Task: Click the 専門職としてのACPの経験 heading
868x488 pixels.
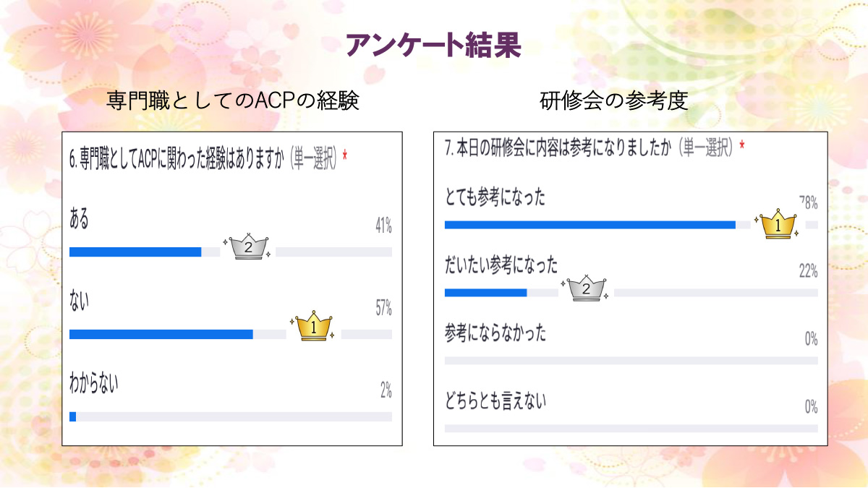Action: tap(232, 100)
